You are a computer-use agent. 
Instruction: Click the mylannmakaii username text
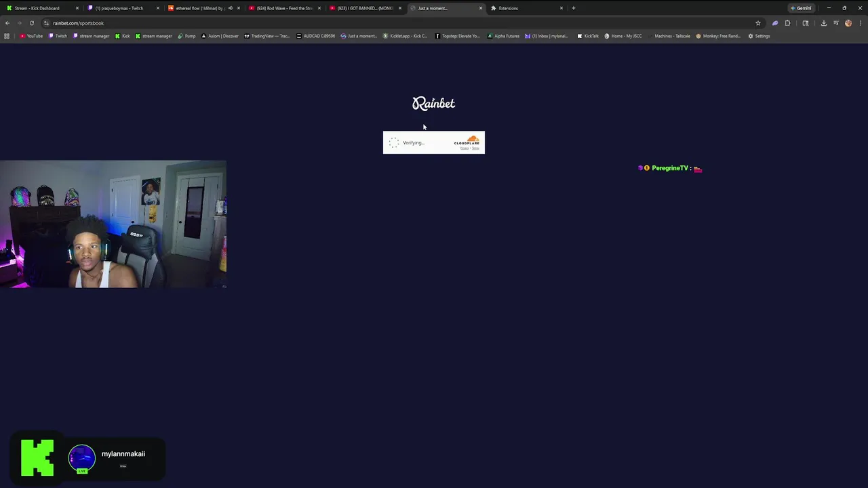(x=123, y=453)
